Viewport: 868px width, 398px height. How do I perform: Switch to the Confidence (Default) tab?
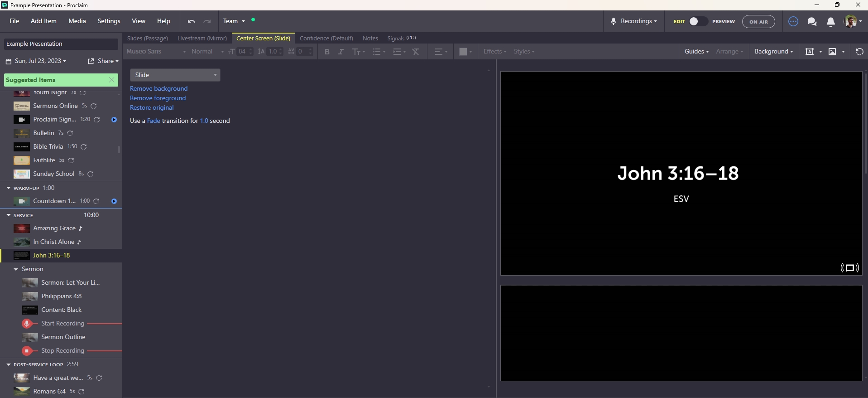pyautogui.click(x=326, y=39)
